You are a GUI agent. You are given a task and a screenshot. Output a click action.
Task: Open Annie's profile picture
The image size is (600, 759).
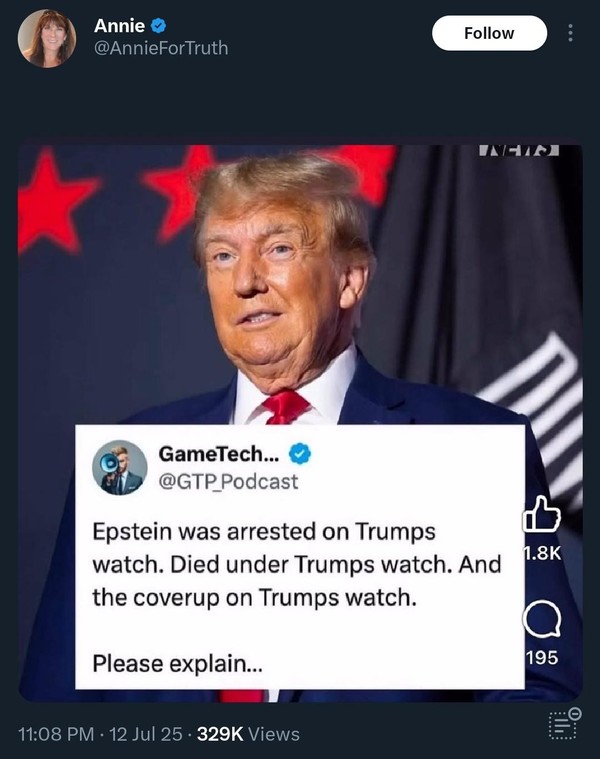(47, 38)
